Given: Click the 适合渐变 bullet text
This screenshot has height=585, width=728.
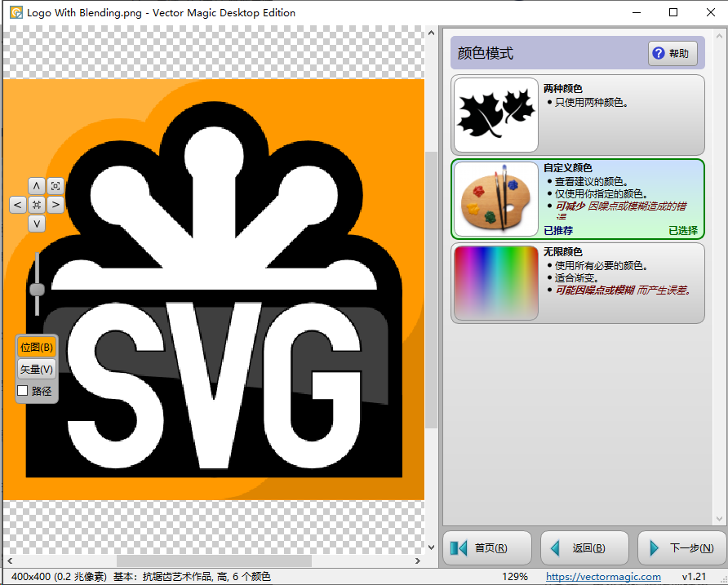Looking at the screenshot, I should pos(577,277).
